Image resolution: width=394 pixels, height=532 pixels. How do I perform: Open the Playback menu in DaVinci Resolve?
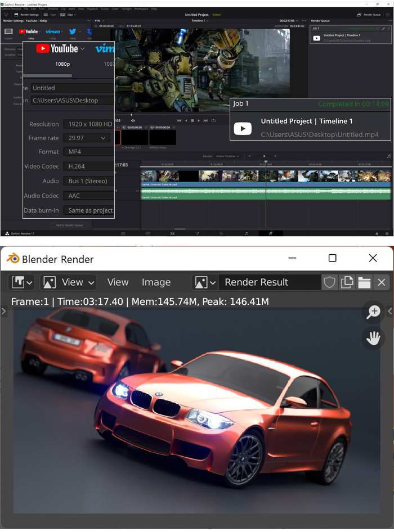(92, 9)
